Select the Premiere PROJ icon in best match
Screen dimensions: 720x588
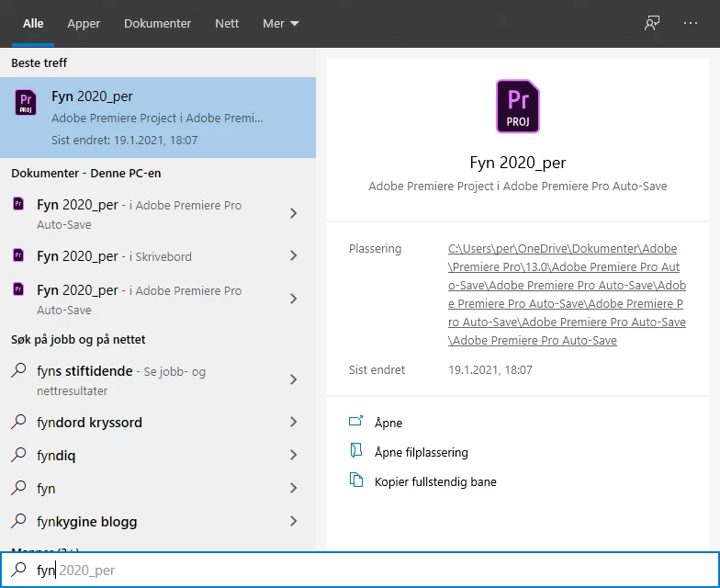(26, 102)
